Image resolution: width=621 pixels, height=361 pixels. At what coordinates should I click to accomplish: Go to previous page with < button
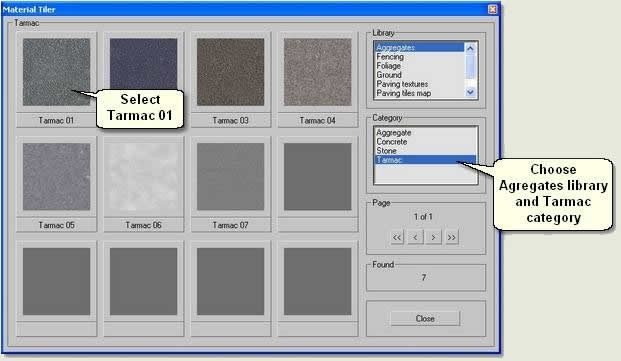coord(415,238)
